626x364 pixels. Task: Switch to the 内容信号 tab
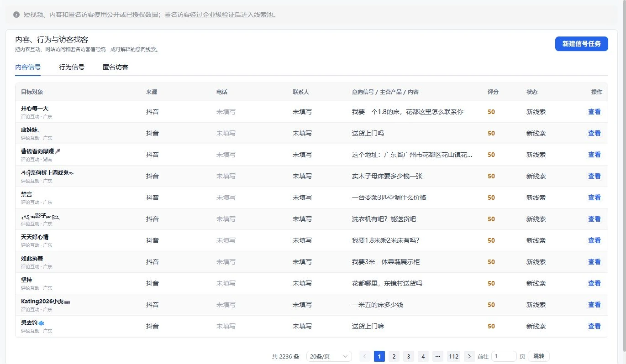click(x=28, y=67)
